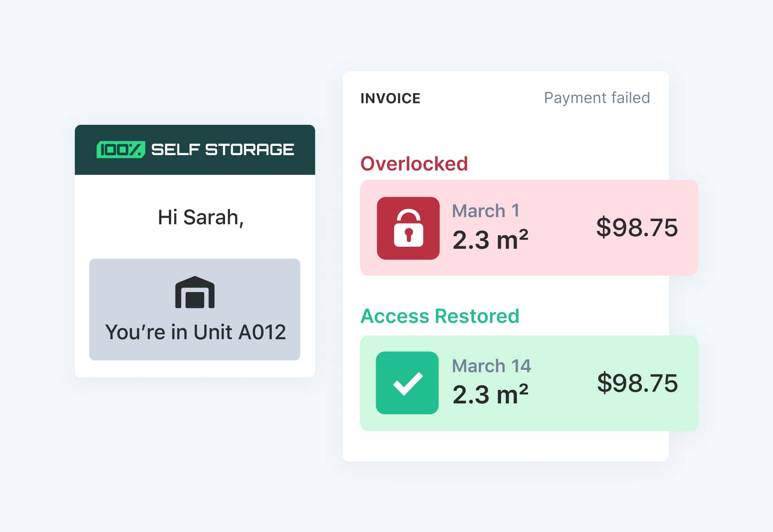Image resolution: width=773 pixels, height=532 pixels.
Task: Click the red padlock overlocked icon
Action: pos(408,228)
